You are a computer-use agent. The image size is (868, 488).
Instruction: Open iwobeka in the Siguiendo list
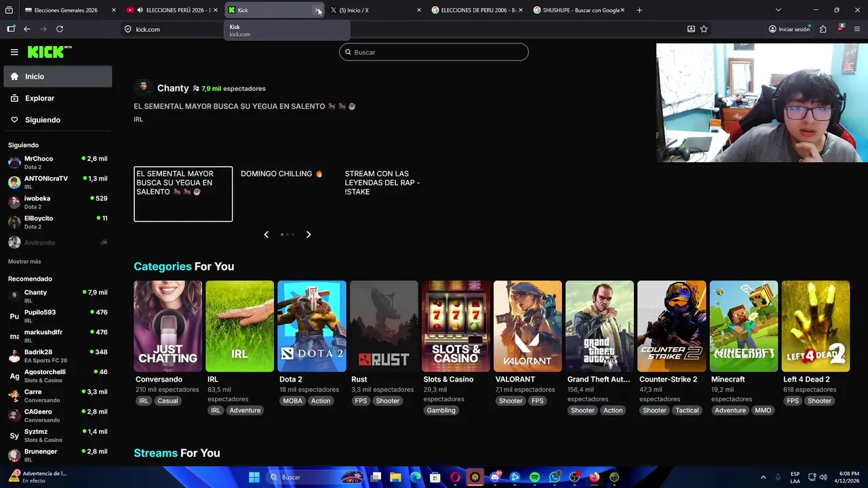[x=58, y=202]
